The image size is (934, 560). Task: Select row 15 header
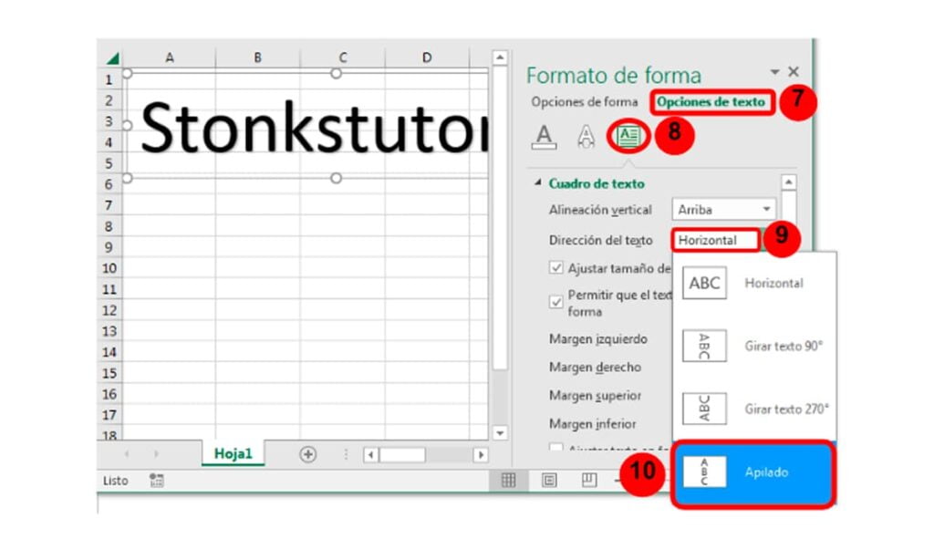[x=109, y=373]
